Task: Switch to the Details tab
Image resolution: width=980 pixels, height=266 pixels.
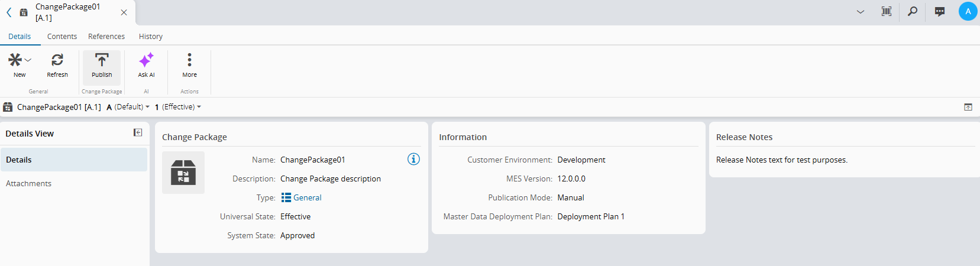Action: point(20,36)
